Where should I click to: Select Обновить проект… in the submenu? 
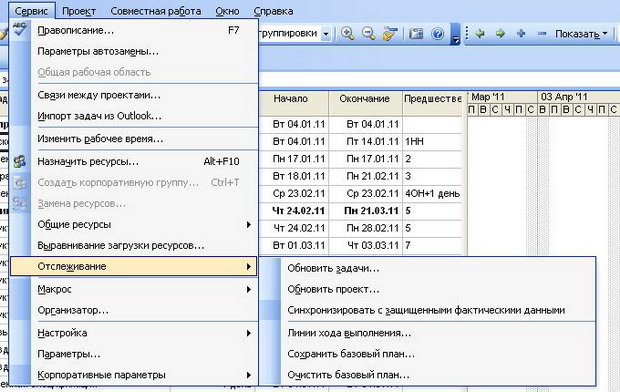[x=427, y=290]
